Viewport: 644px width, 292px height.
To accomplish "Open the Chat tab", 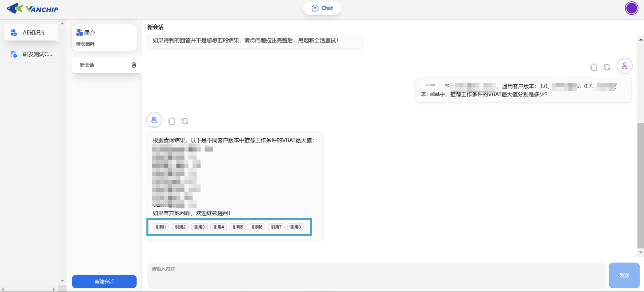I will pyautogui.click(x=322, y=8).
